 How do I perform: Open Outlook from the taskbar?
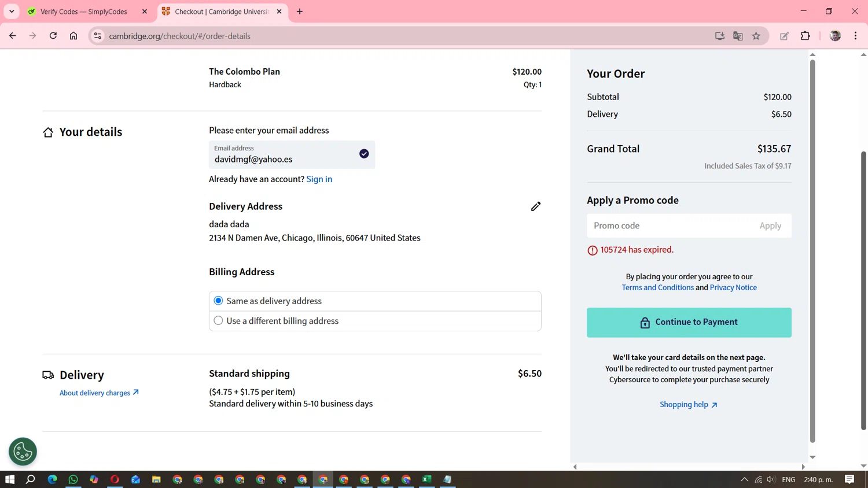(x=135, y=479)
